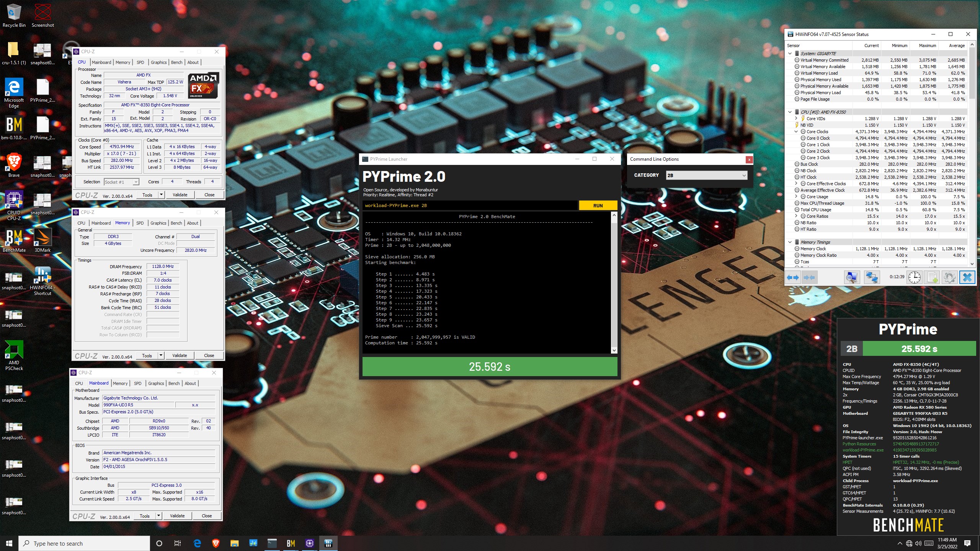The width and height of the screenshot is (980, 551).
Task: Click the PYPrime console vertical scrollbar
Action: (x=614, y=282)
